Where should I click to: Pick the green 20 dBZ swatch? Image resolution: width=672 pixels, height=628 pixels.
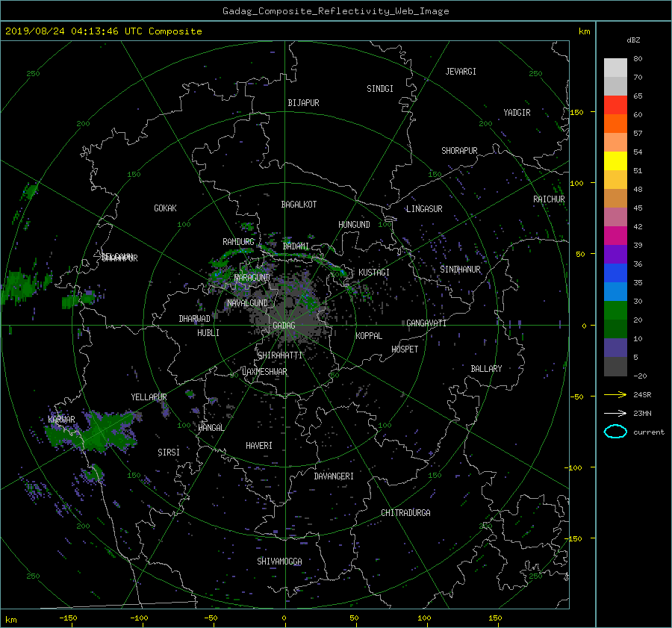click(x=615, y=311)
